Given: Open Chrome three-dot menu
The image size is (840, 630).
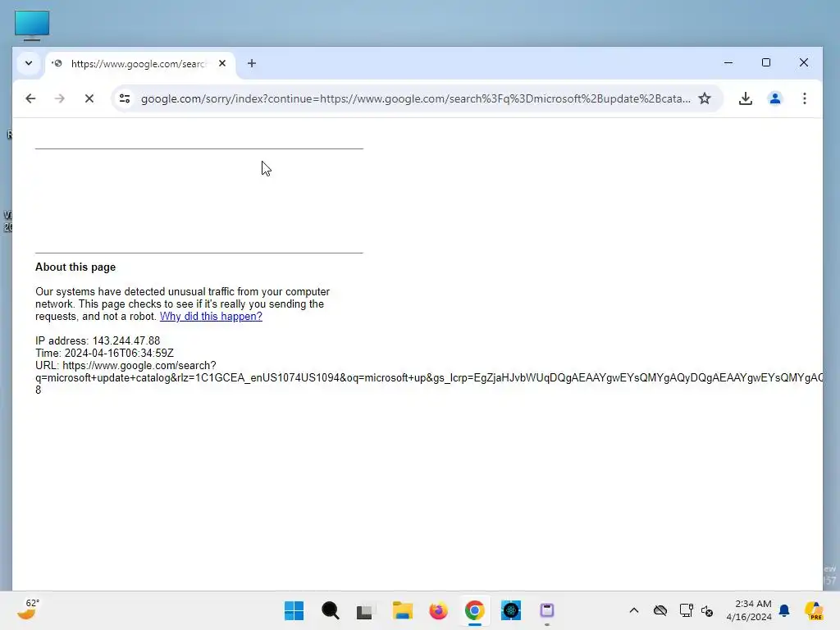Looking at the screenshot, I should tap(804, 98).
